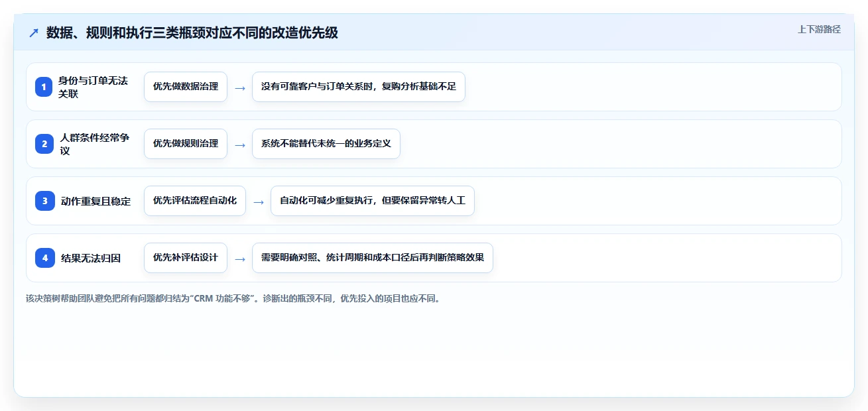Click 结果无法归因 text

(x=91, y=258)
